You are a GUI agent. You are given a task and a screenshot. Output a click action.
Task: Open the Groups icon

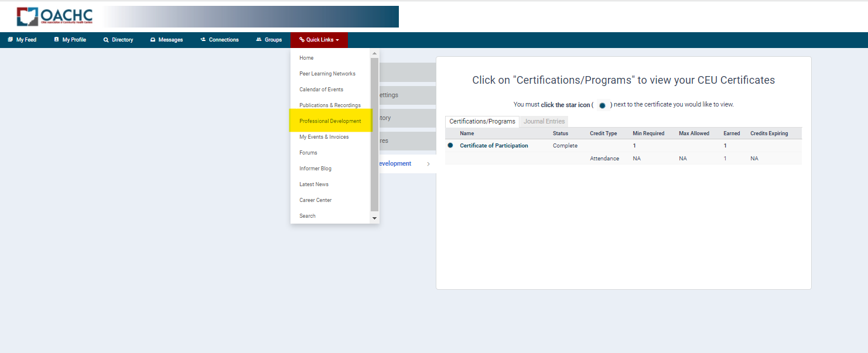258,39
